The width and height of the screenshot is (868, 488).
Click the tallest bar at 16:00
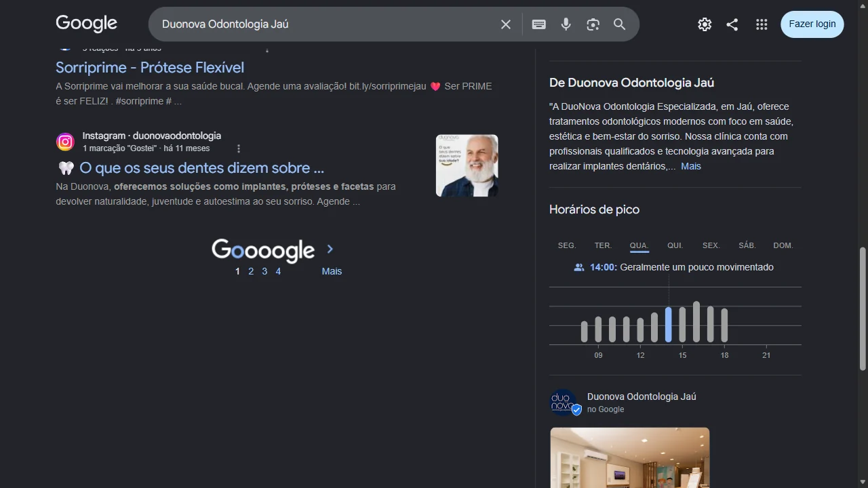click(x=696, y=322)
